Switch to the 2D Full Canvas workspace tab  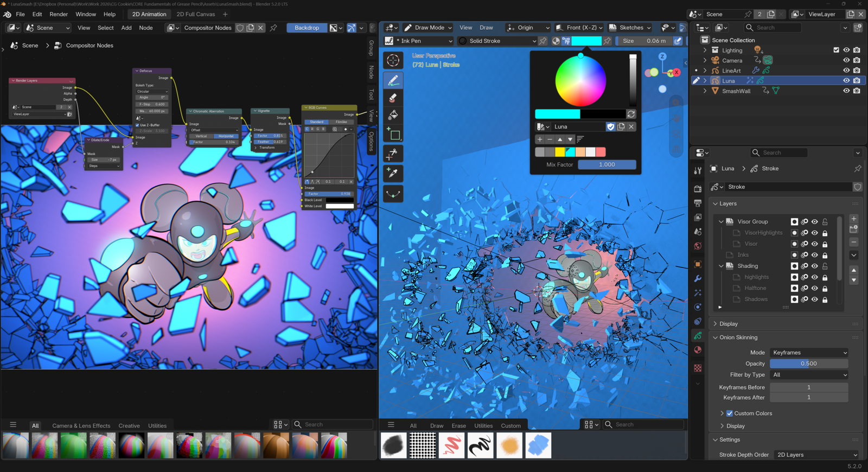click(196, 14)
